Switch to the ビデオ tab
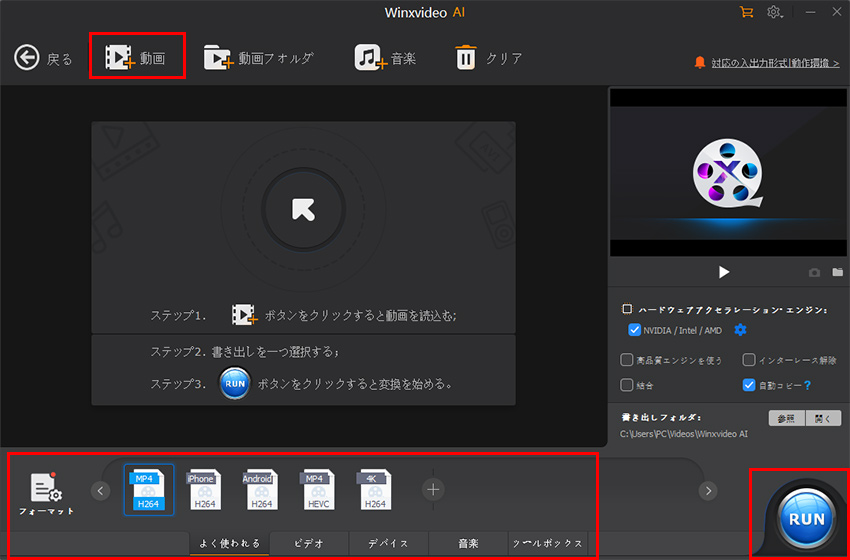The height and width of the screenshot is (560, 850). pyautogui.click(x=309, y=543)
